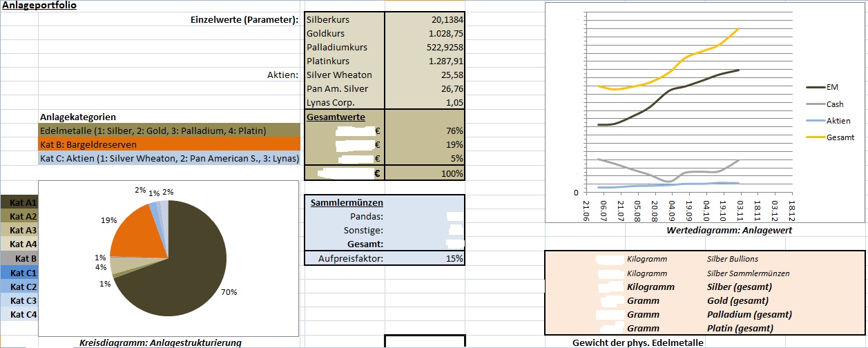Select the Edelmetalle category row

click(169, 130)
